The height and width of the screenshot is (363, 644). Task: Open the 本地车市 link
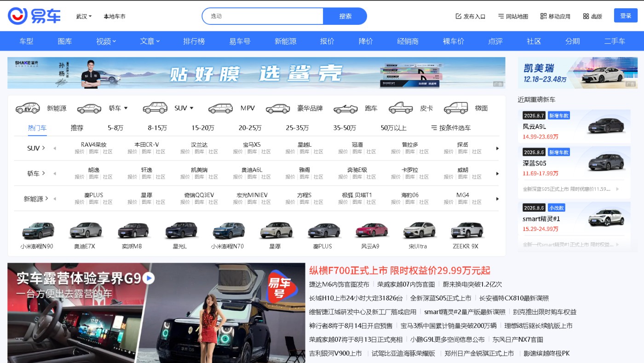pyautogui.click(x=115, y=16)
